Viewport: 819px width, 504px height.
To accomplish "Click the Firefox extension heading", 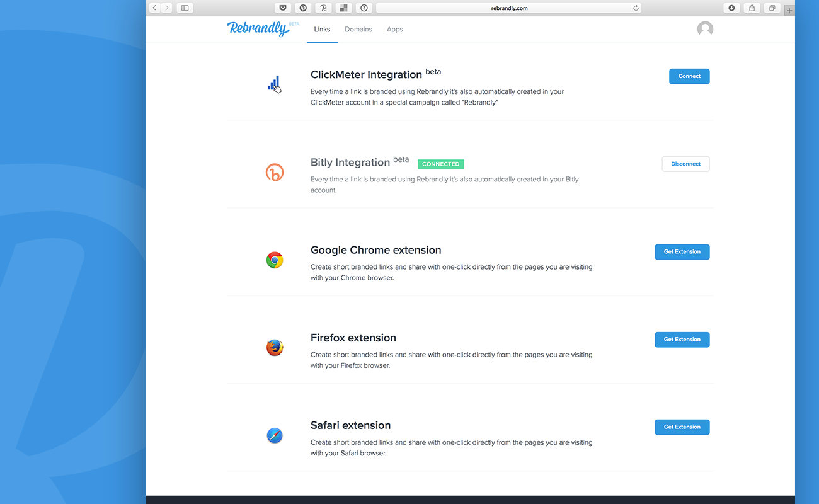I will pos(353,338).
